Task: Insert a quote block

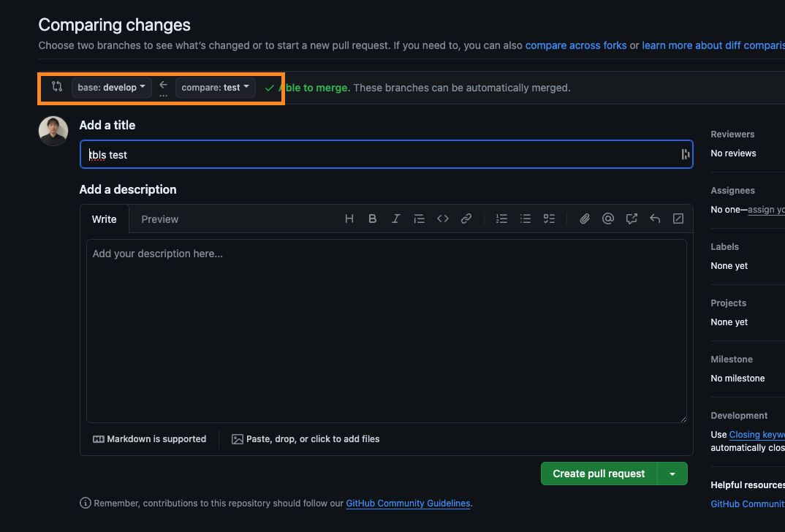Action: click(x=419, y=218)
